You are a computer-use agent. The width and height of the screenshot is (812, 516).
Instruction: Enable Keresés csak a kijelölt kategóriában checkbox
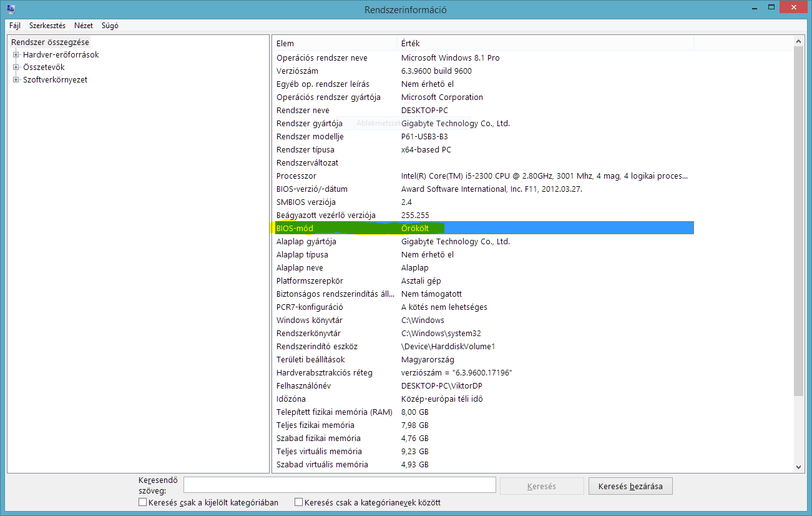click(x=142, y=502)
